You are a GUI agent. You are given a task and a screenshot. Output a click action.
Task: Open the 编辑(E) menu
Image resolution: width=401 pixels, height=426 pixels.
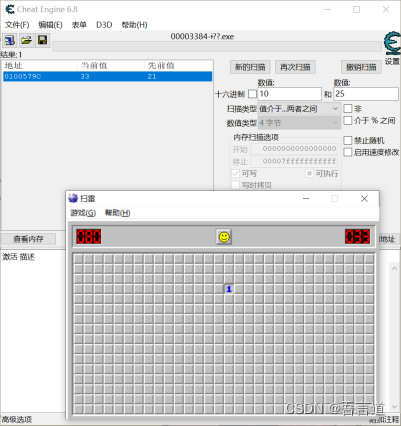coord(50,25)
